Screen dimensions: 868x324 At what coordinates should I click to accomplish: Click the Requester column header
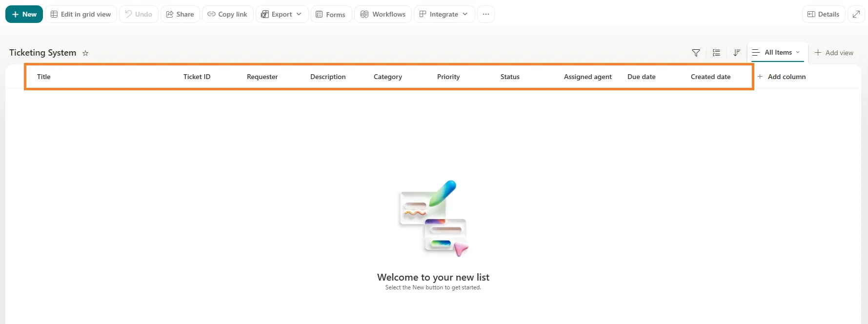pyautogui.click(x=262, y=77)
